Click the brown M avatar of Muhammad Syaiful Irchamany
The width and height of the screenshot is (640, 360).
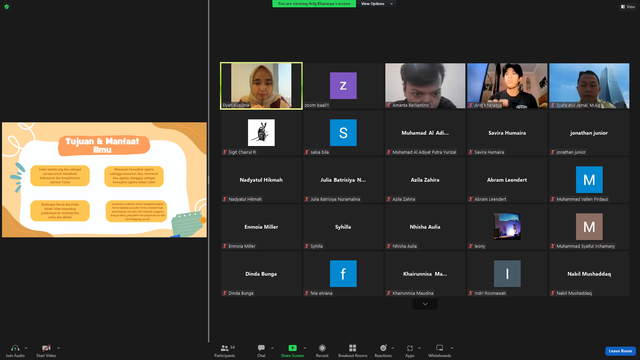click(x=589, y=227)
